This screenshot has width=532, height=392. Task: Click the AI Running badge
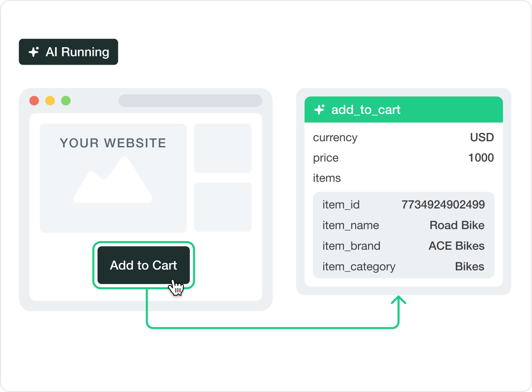click(68, 52)
